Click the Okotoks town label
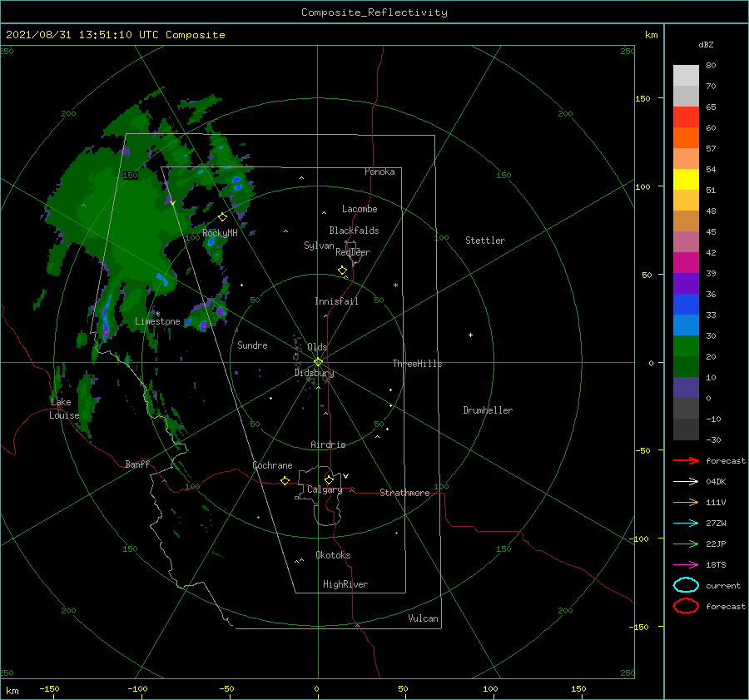This screenshot has height=700, width=749. pyautogui.click(x=333, y=555)
